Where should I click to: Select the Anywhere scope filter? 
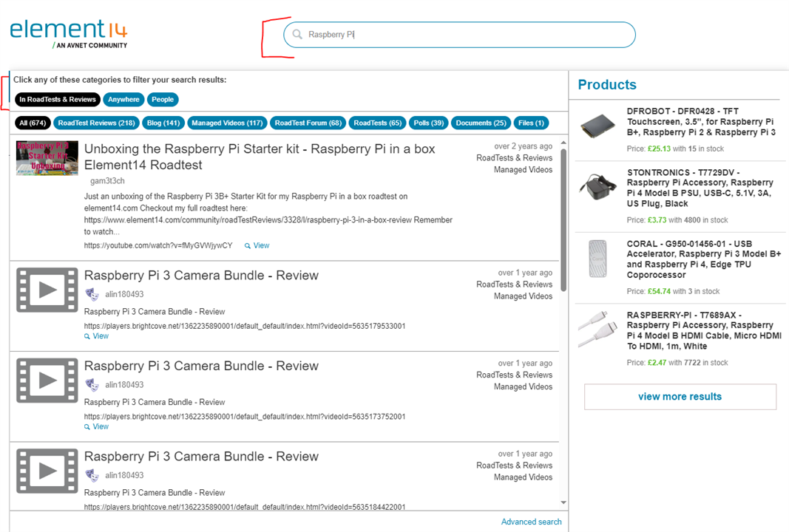(x=123, y=100)
